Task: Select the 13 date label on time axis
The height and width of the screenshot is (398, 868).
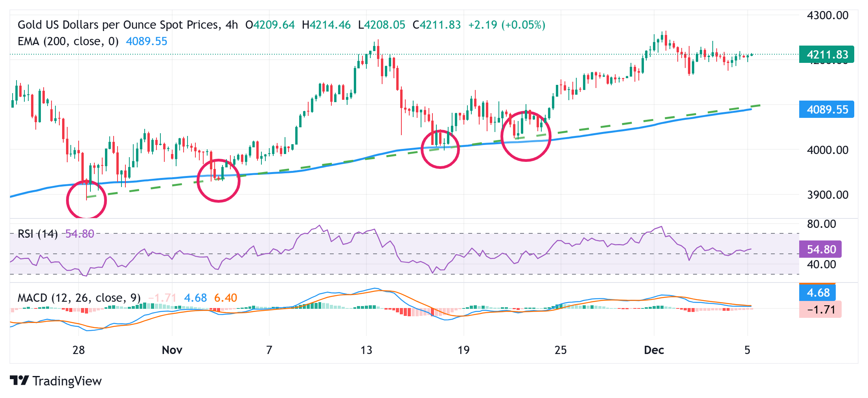Action: tap(366, 350)
